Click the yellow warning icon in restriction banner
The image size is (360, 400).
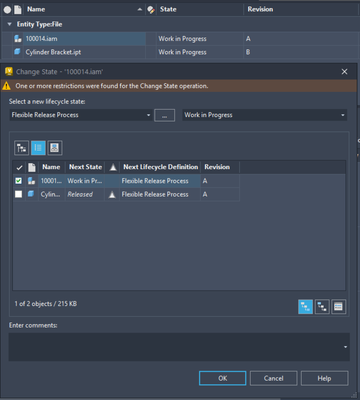6,86
